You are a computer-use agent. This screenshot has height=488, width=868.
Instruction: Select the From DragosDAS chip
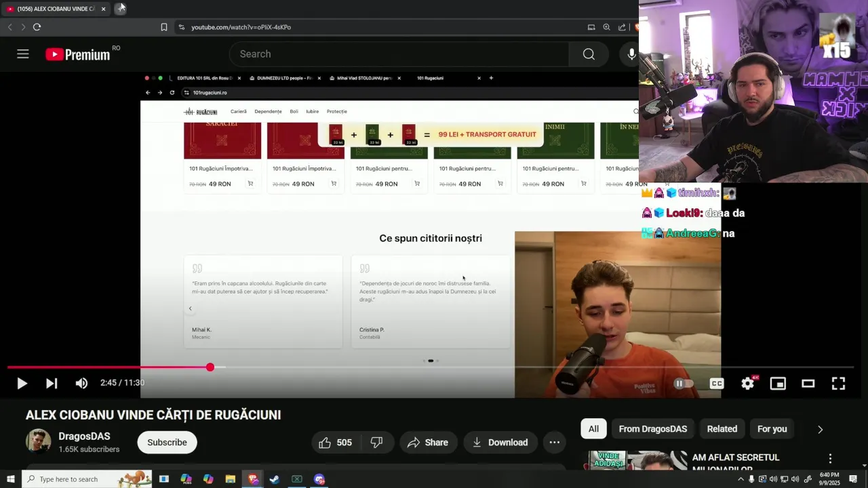pos(653,429)
